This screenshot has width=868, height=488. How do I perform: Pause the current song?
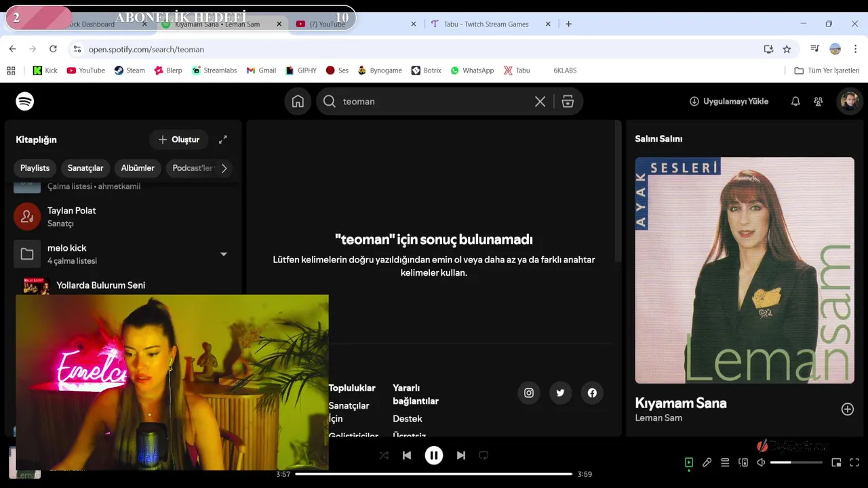point(434,455)
